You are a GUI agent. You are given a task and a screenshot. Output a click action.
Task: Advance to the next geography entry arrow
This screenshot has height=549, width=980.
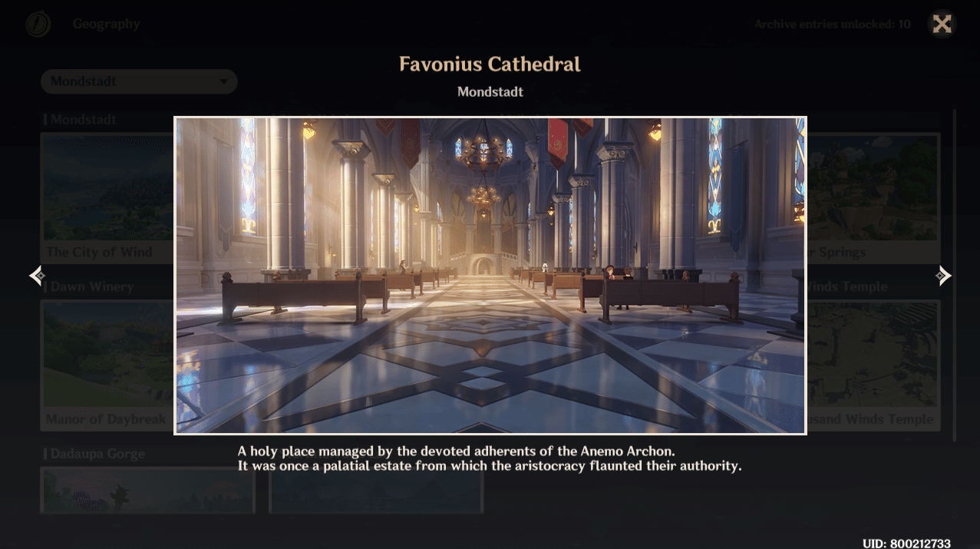tap(943, 276)
